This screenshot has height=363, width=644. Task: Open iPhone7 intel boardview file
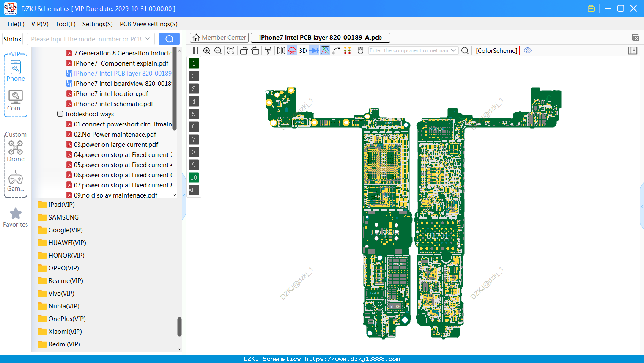pos(119,84)
